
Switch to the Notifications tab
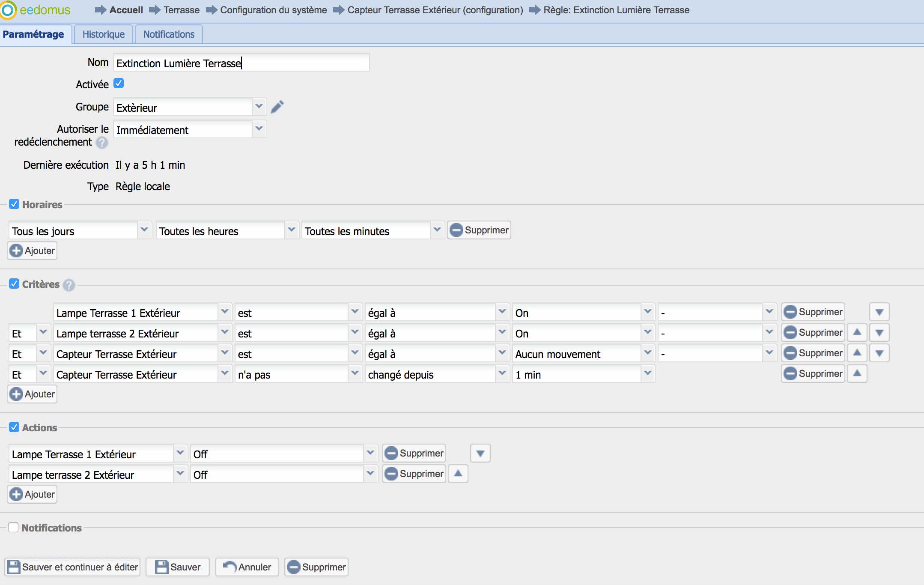(x=169, y=34)
